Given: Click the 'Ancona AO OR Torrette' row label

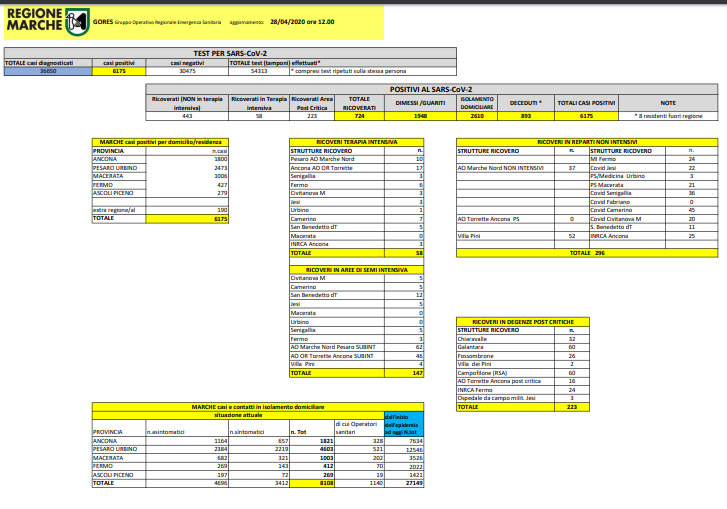Looking at the screenshot, I should (321, 168).
